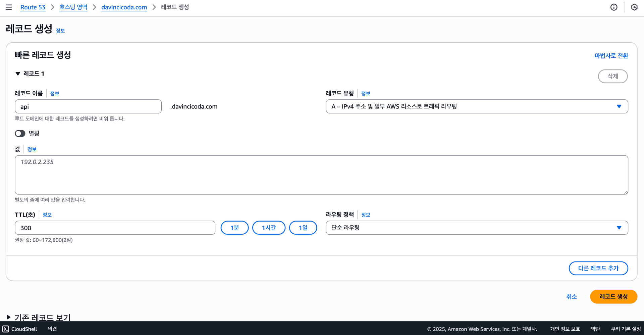Focus the 레코드 이름 input field

click(88, 106)
